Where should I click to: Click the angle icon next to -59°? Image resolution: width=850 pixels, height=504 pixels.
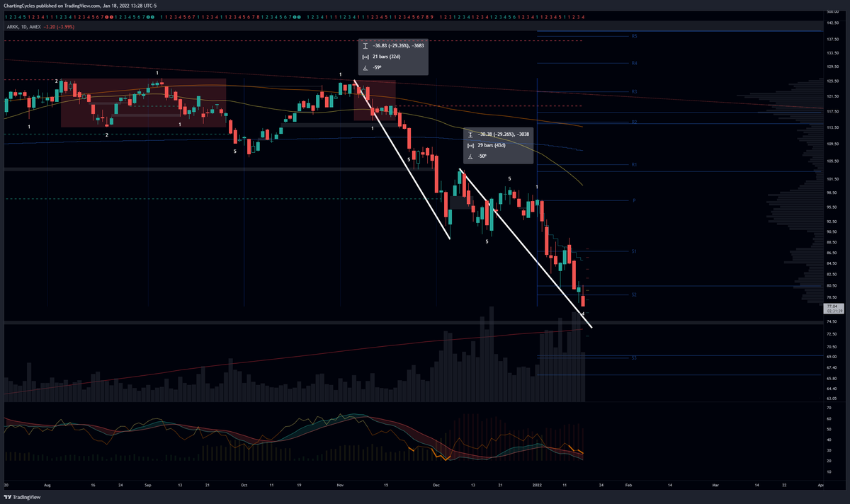365,67
